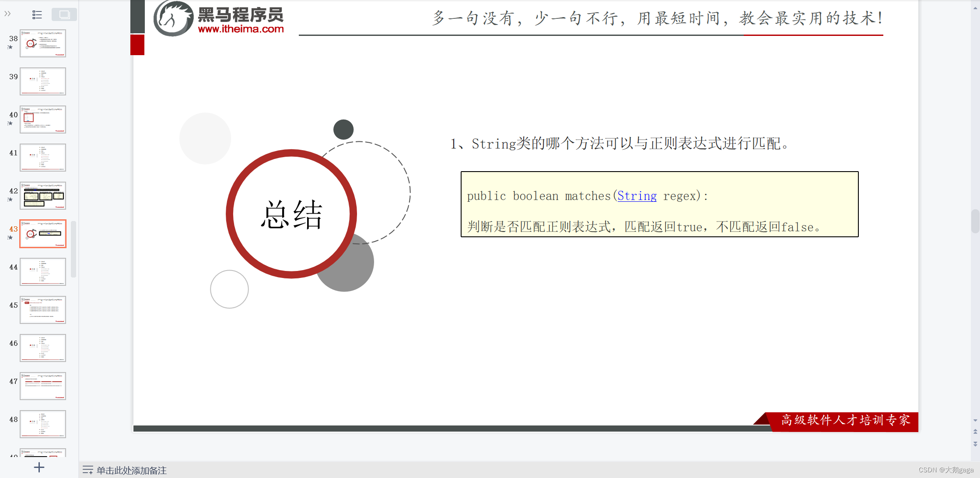Collapse the slide panel with double-chevron
Image resolution: width=980 pixels, height=478 pixels.
(7, 14)
